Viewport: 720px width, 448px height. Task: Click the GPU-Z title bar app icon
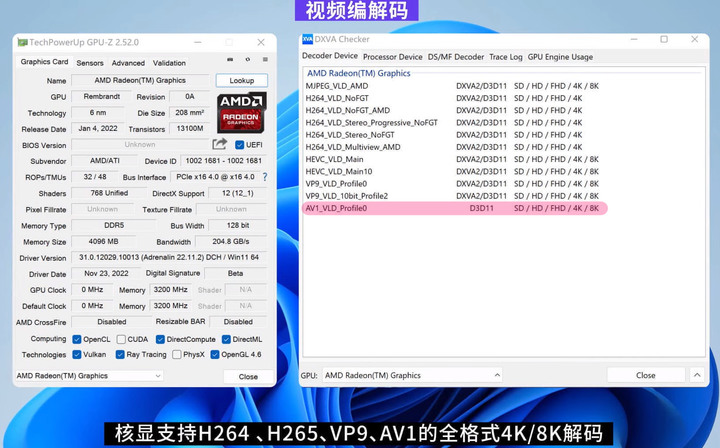point(22,42)
